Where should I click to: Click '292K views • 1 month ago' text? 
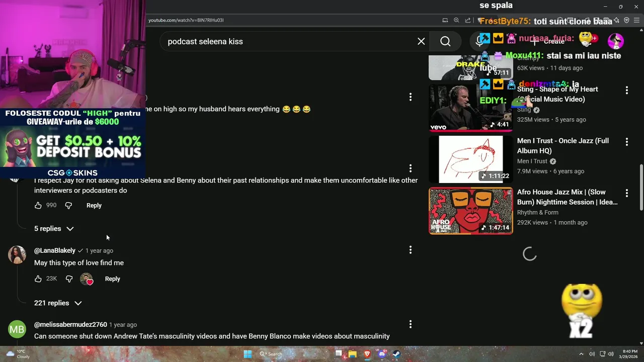pyautogui.click(x=552, y=222)
